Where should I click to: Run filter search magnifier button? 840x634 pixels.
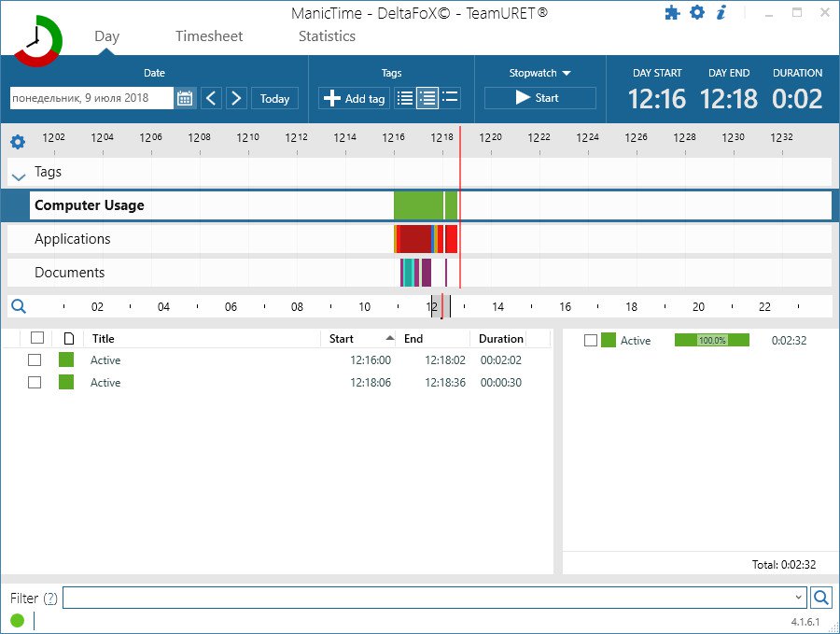point(820,597)
